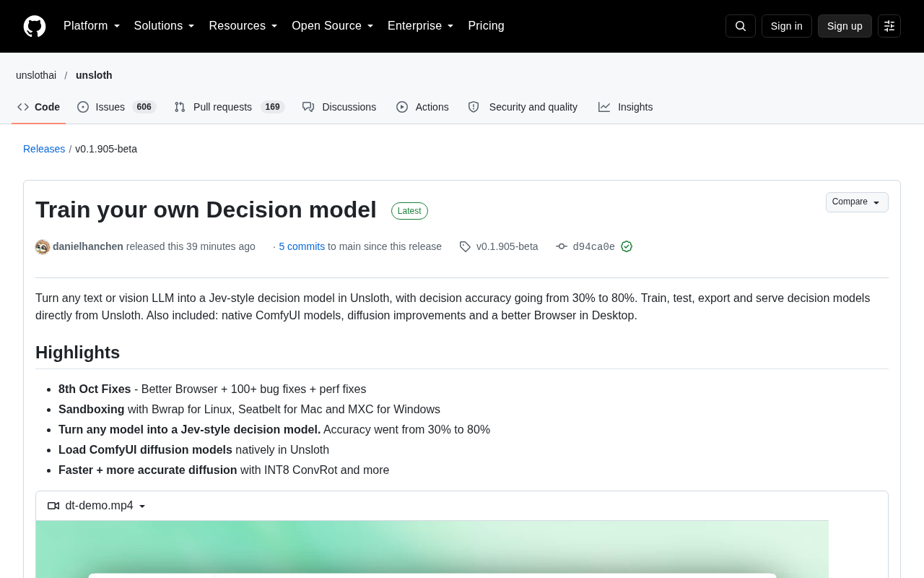This screenshot has height=578, width=924.
Task: Click the danielhanchen avatar image
Action: 43,247
